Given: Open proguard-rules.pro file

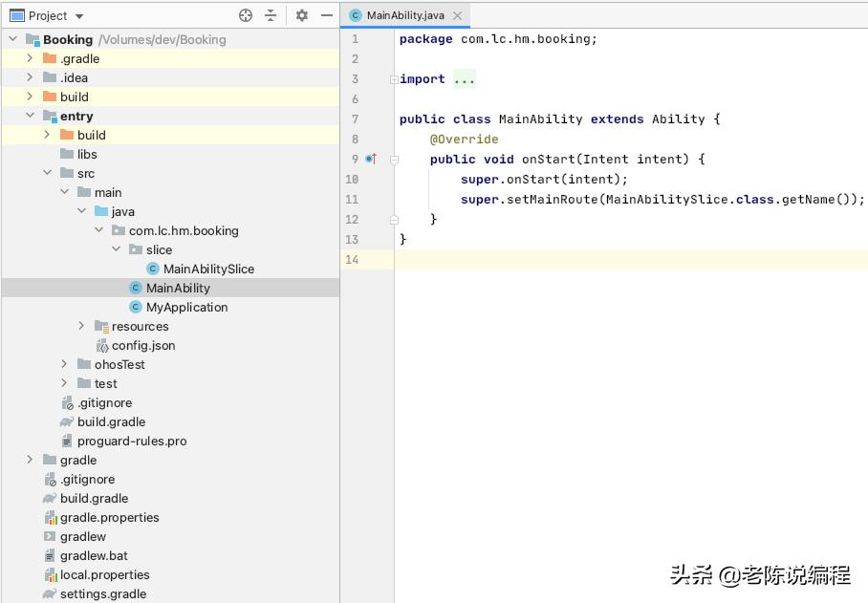Looking at the screenshot, I should [132, 441].
